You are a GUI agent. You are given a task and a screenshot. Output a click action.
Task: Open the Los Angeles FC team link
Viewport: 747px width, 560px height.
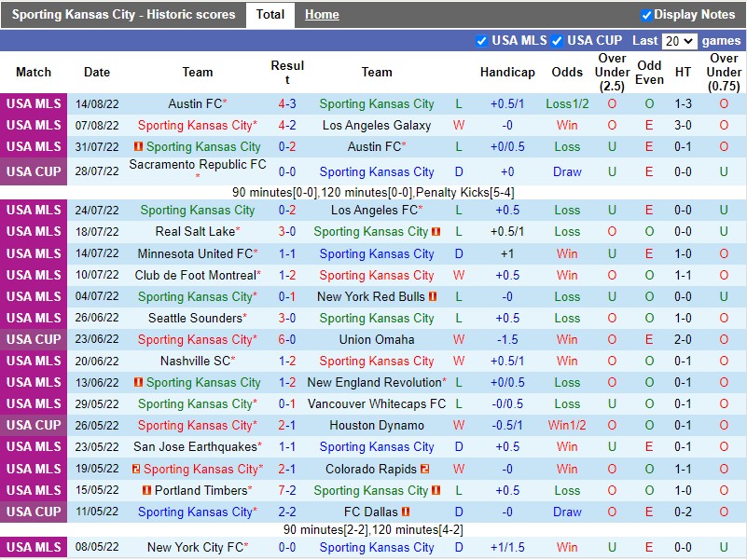[373, 210]
